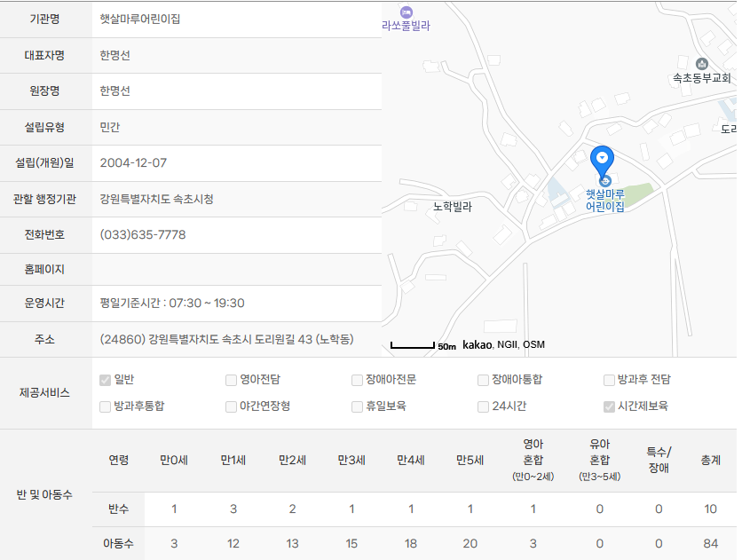Click the 라쏘풀빌라 map label text

pyautogui.click(x=406, y=26)
